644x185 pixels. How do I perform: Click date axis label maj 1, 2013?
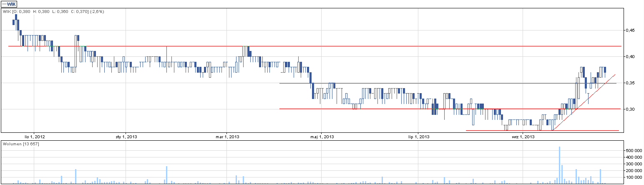[323, 137]
